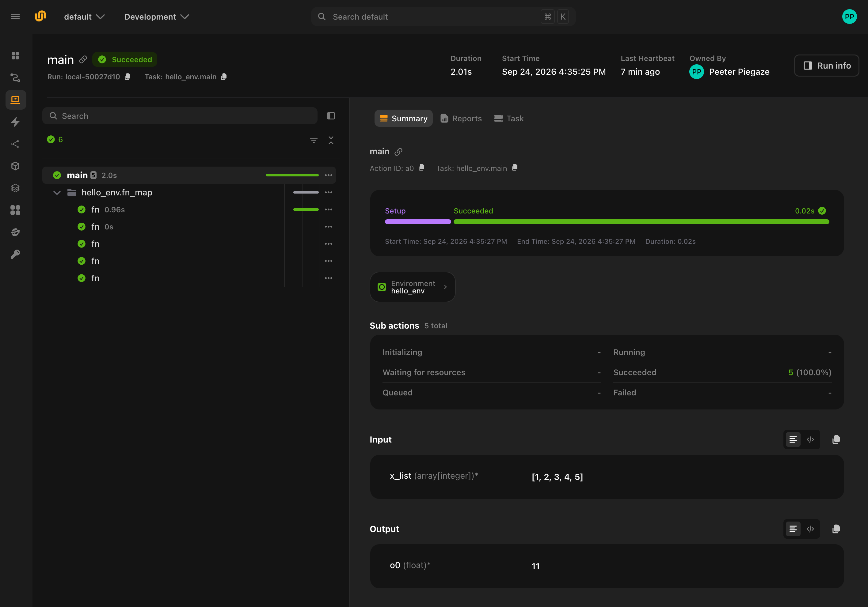This screenshot has height=607, width=868.
Task: Open the hamburger navigation menu
Action: point(15,17)
